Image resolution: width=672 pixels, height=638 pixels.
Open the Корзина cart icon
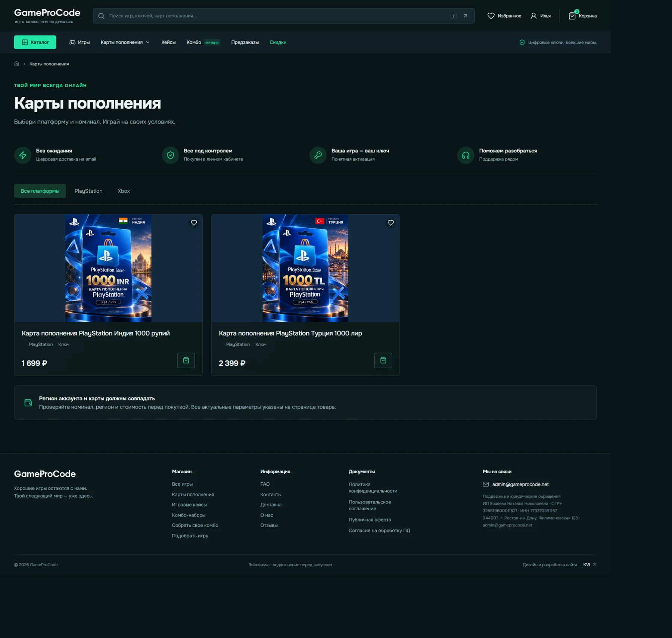572,16
